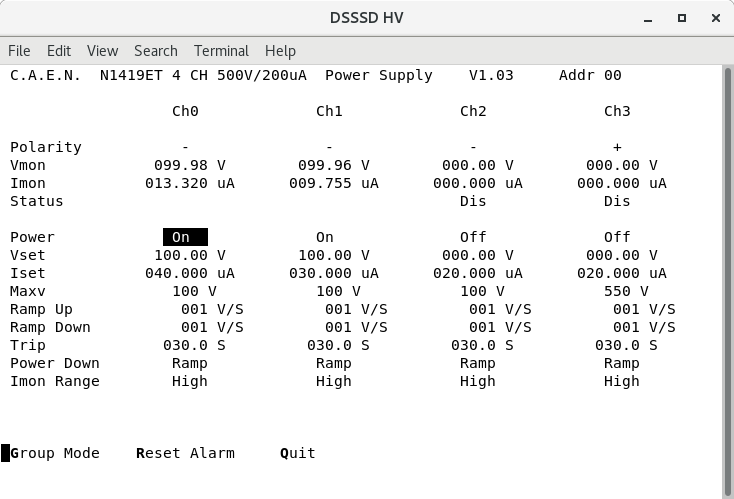Click the DSSSD HV window title

367,18
